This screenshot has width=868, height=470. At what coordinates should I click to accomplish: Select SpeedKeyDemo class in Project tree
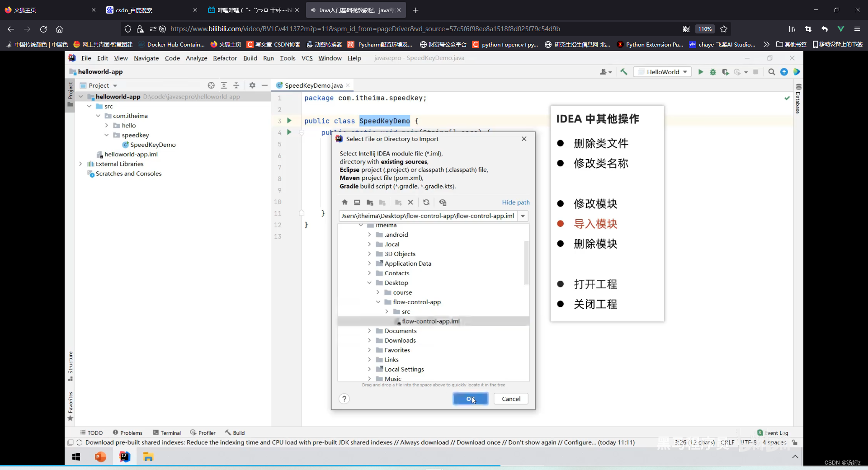(153, 145)
